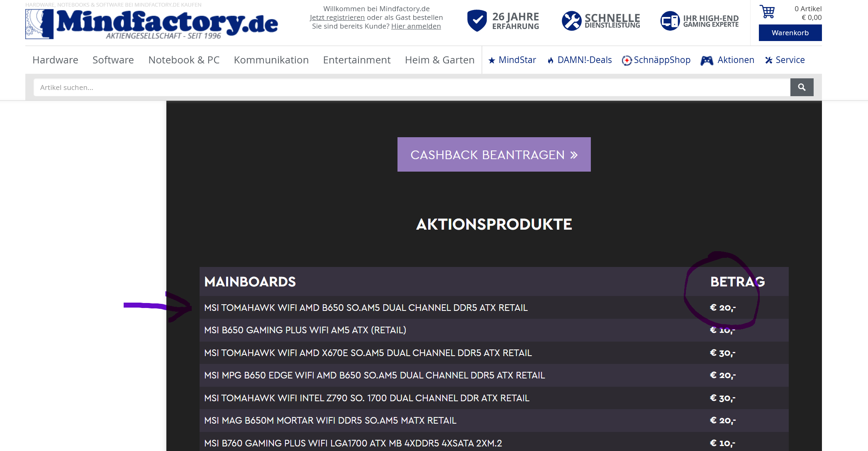Click the magnifying glass search icon

click(x=801, y=87)
